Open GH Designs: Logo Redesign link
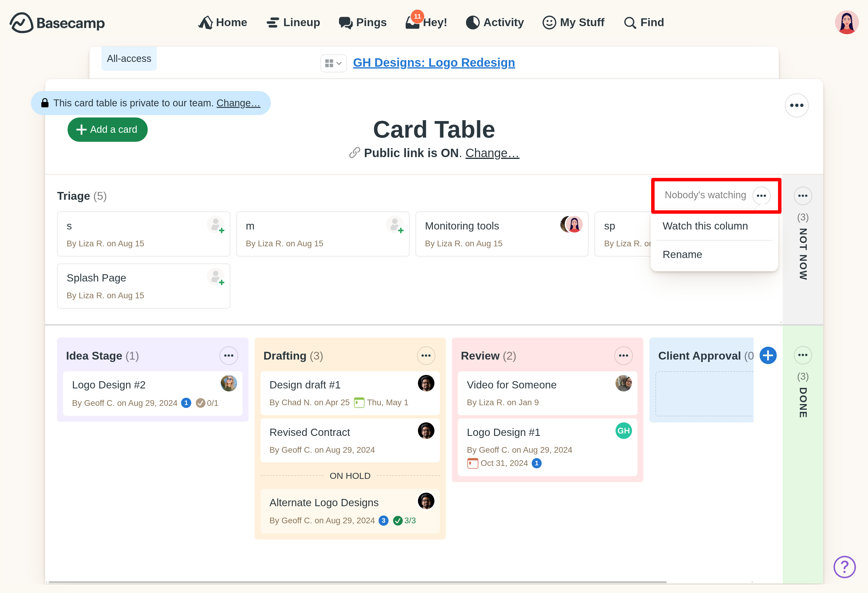The width and height of the screenshot is (868, 593). [434, 62]
